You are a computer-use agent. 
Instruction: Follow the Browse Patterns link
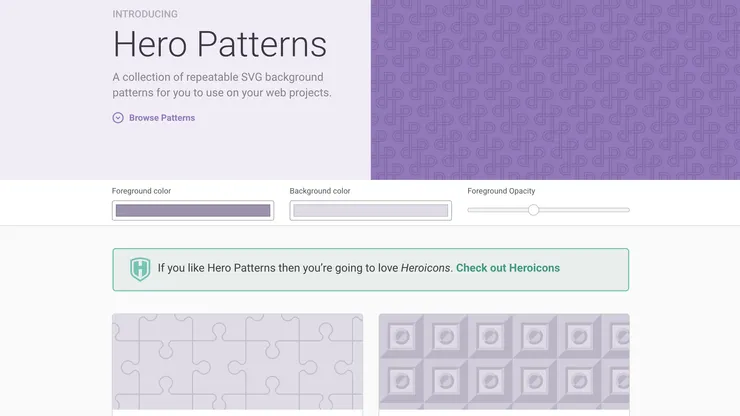(x=162, y=118)
